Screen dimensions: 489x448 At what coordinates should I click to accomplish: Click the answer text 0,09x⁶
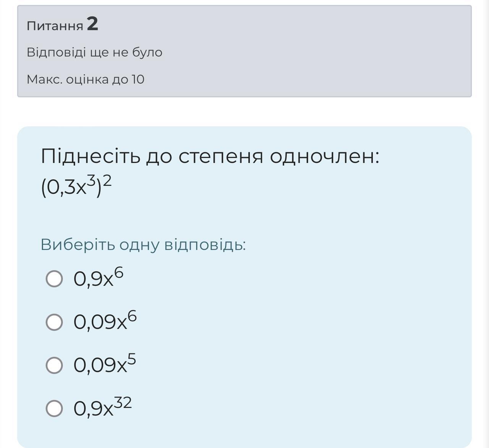tap(105, 322)
